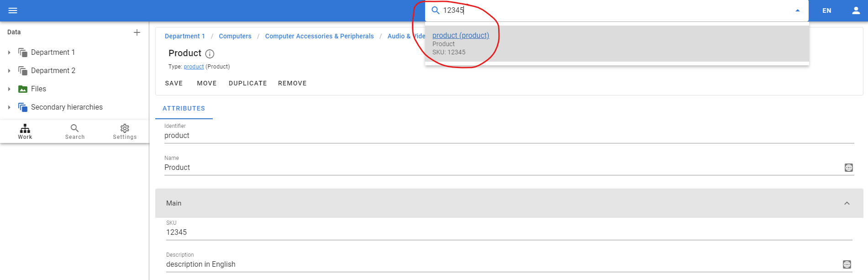Click the info icon beside Product title
This screenshot has height=280, width=868.
[210, 54]
